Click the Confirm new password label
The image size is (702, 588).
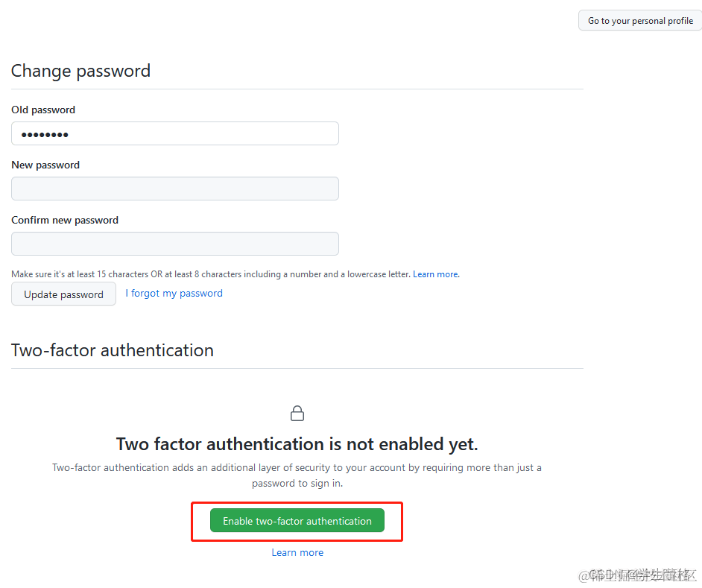(x=65, y=221)
